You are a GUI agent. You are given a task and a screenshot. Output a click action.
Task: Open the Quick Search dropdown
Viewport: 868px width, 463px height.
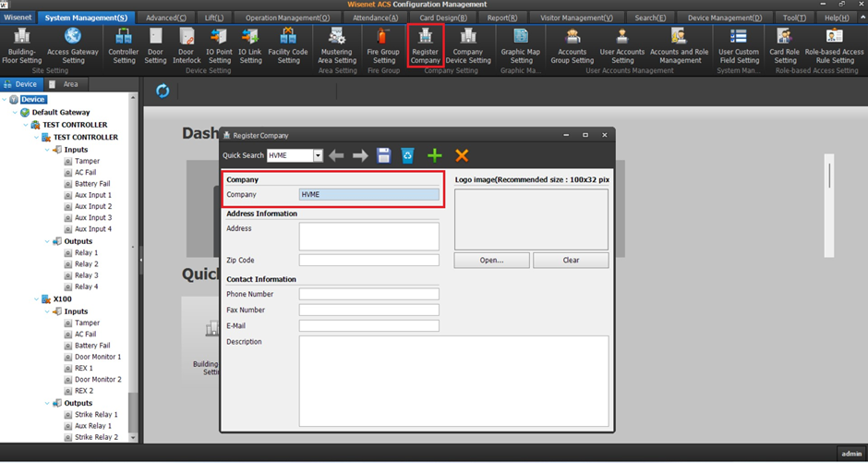click(318, 156)
